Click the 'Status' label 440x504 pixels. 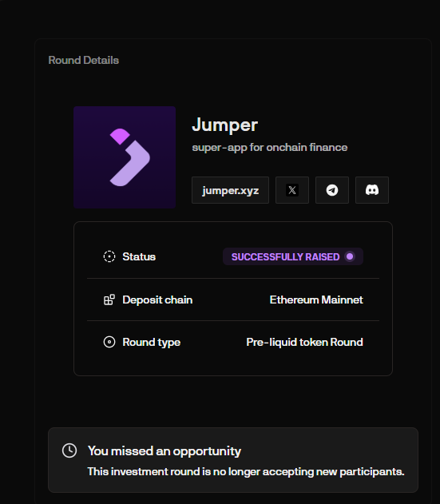tap(139, 256)
